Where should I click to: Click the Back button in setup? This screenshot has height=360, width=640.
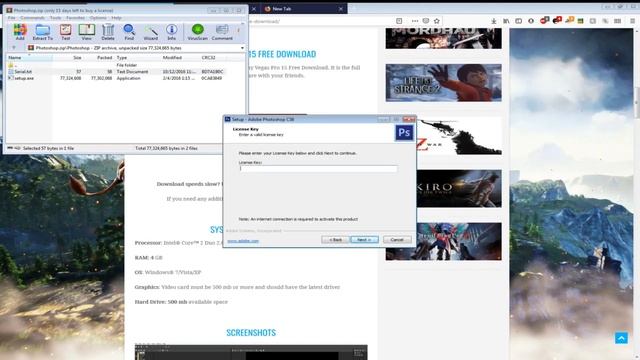click(x=335, y=240)
